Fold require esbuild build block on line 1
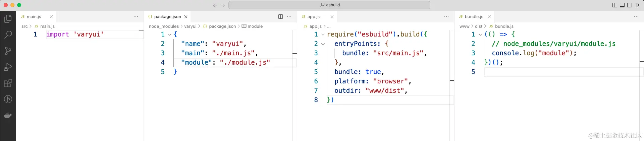This screenshot has height=141, width=644. click(x=323, y=34)
